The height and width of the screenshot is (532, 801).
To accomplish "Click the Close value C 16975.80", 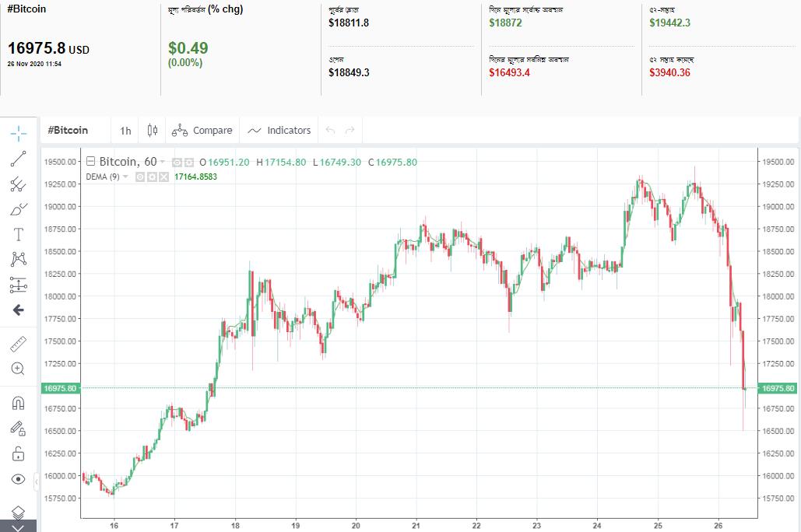I will pyautogui.click(x=392, y=163).
